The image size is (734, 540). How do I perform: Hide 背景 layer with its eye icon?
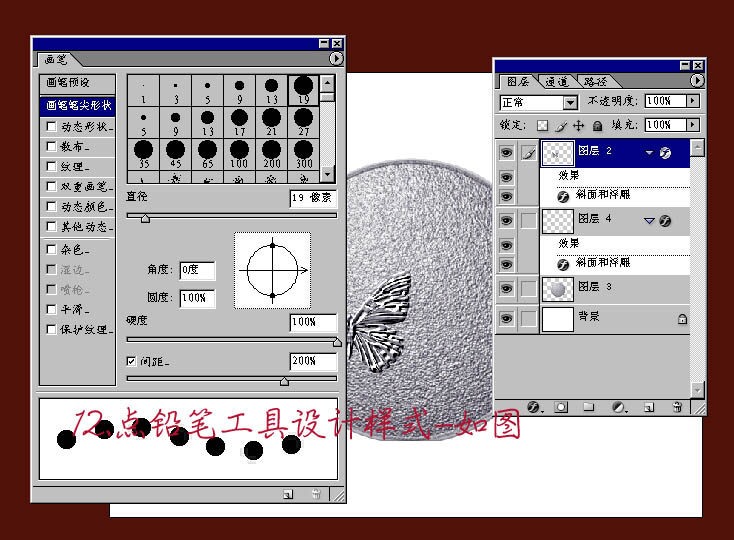click(506, 319)
